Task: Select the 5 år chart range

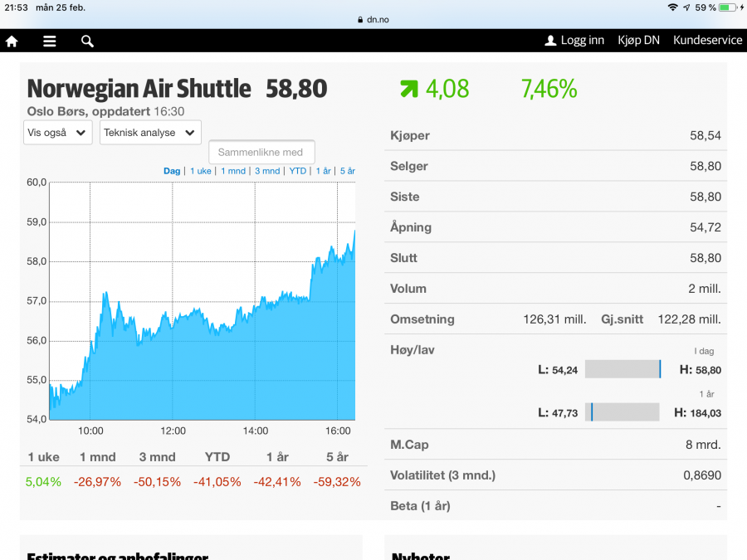Action: click(347, 171)
